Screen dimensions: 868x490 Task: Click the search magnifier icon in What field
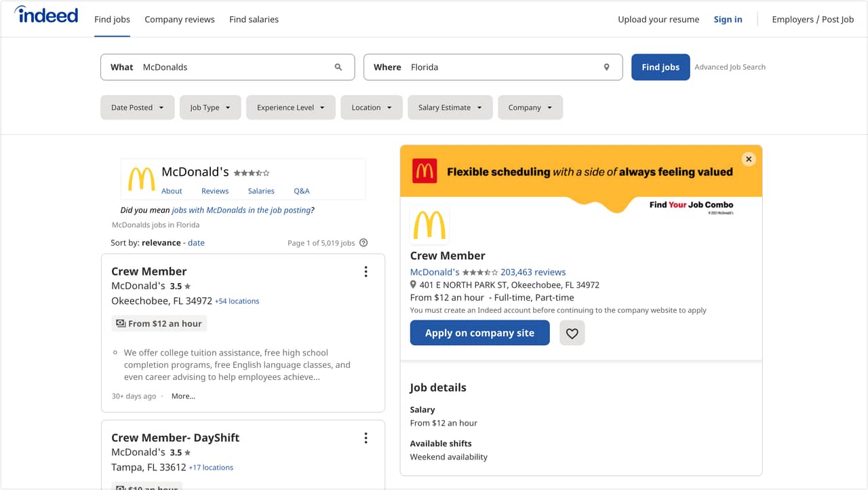[338, 67]
